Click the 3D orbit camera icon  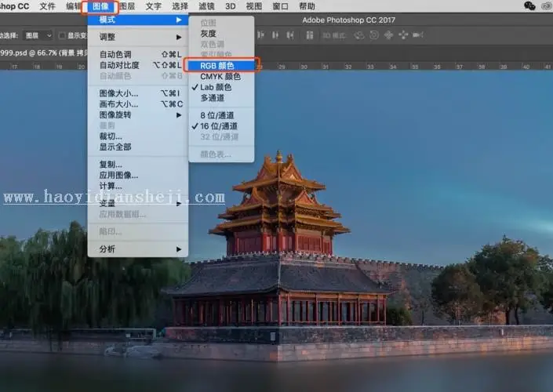pyautogui.click(x=359, y=35)
